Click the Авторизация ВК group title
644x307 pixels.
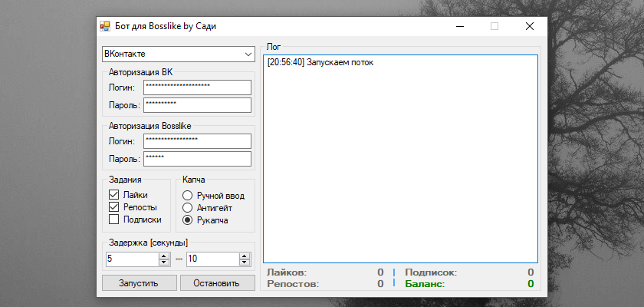click(141, 72)
